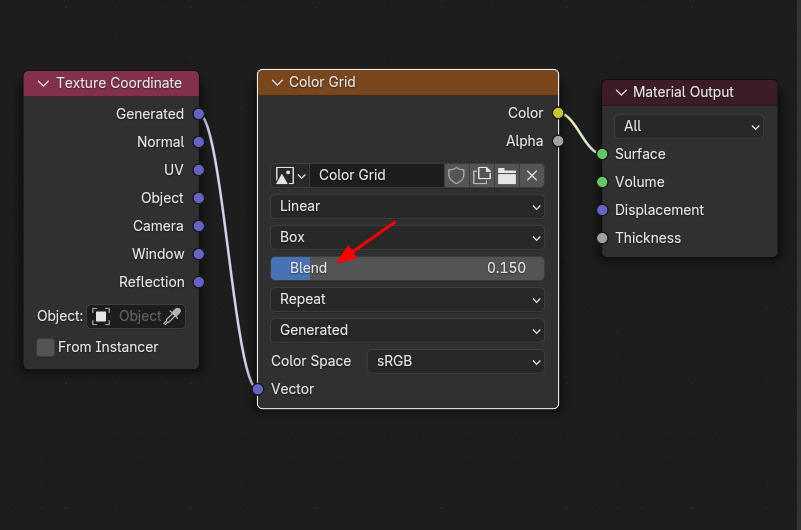801x530 pixels.
Task: Click the new image duplicate icon
Action: point(481,176)
